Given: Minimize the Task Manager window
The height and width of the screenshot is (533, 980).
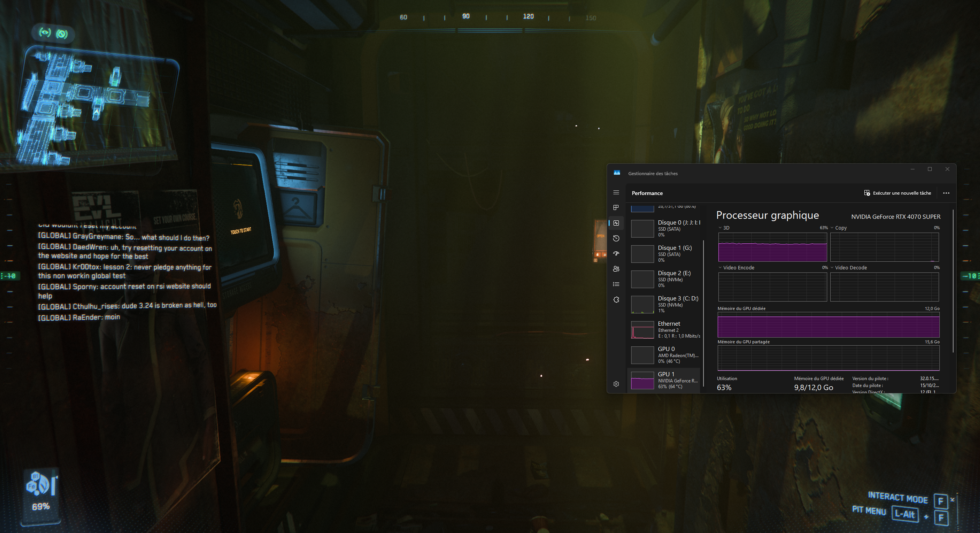Looking at the screenshot, I should [x=912, y=169].
